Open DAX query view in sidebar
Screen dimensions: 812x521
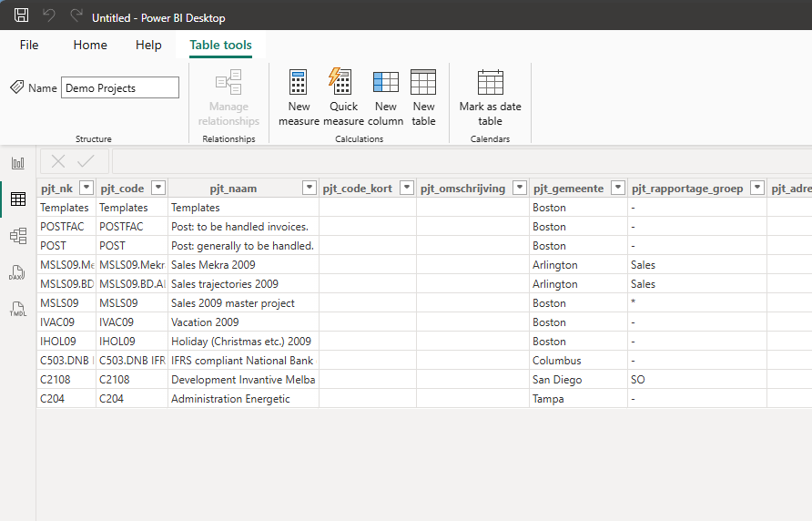pyautogui.click(x=17, y=272)
